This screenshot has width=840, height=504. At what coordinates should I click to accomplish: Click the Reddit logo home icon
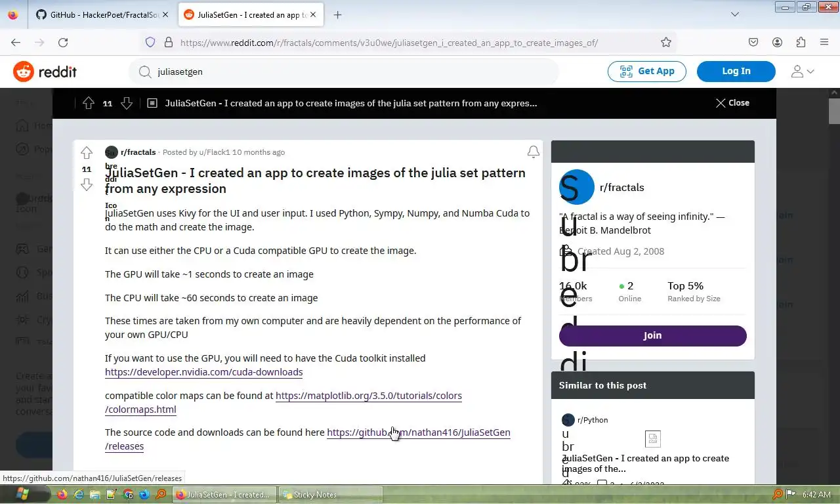24,72
